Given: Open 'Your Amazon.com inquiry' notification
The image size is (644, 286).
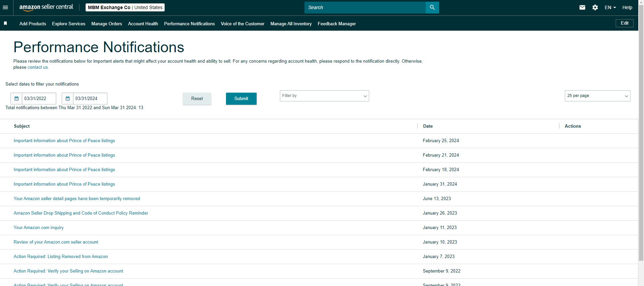Looking at the screenshot, I should click(x=38, y=228).
